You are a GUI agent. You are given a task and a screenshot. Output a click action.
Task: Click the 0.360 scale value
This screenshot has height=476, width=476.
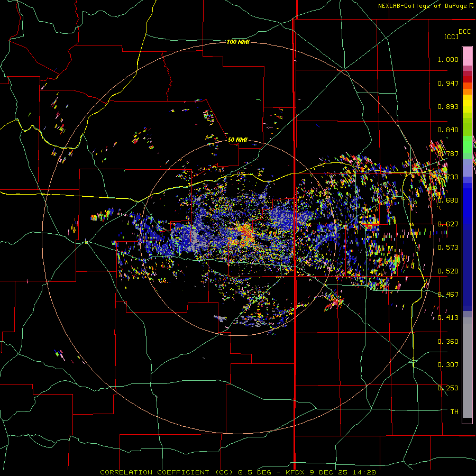click(x=448, y=342)
